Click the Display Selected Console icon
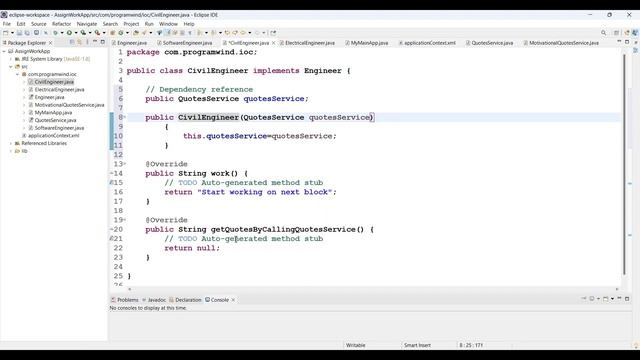The image size is (640, 360). [592, 299]
